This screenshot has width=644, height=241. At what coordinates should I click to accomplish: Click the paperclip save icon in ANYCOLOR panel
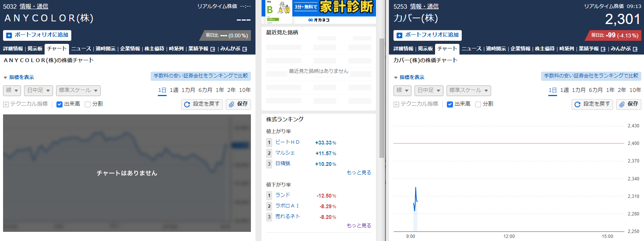231,104
